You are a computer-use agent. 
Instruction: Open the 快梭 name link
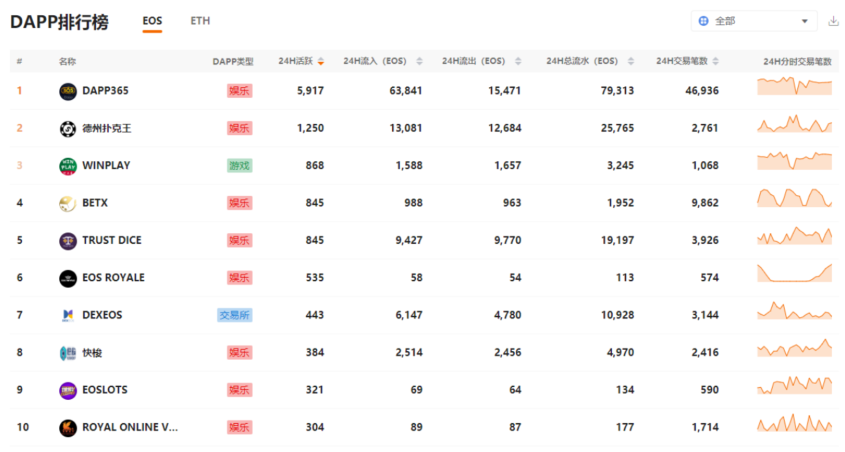point(92,353)
